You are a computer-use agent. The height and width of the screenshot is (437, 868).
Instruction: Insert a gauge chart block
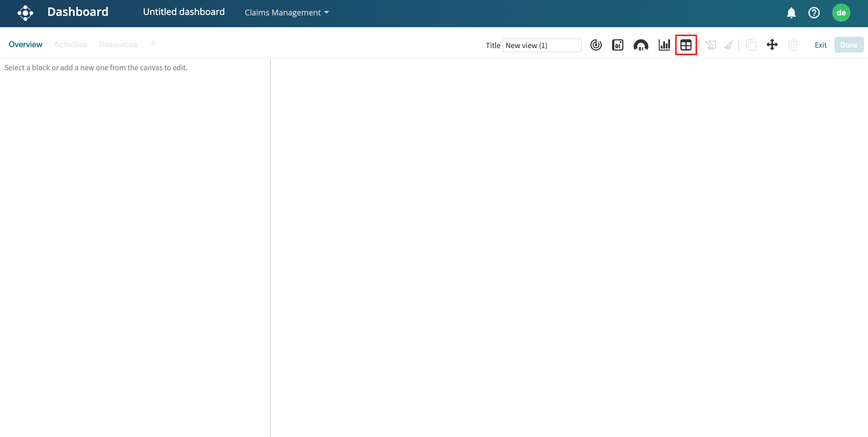coord(641,45)
